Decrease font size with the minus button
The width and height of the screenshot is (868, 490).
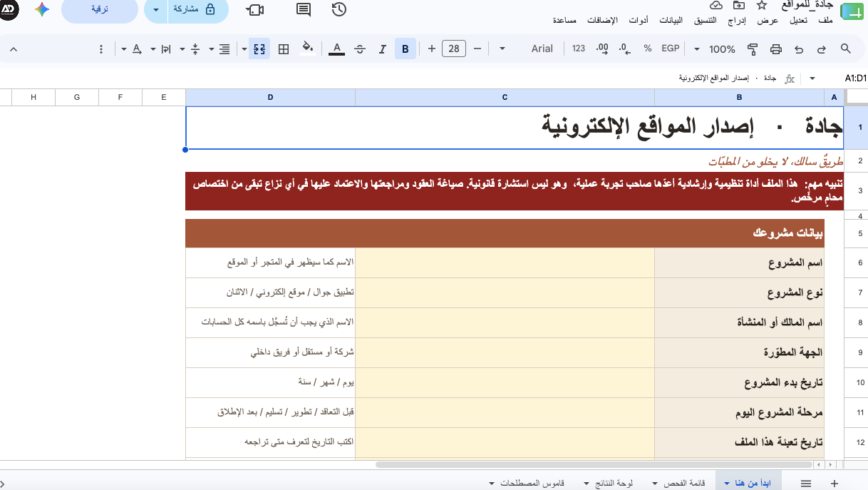[477, 49]
